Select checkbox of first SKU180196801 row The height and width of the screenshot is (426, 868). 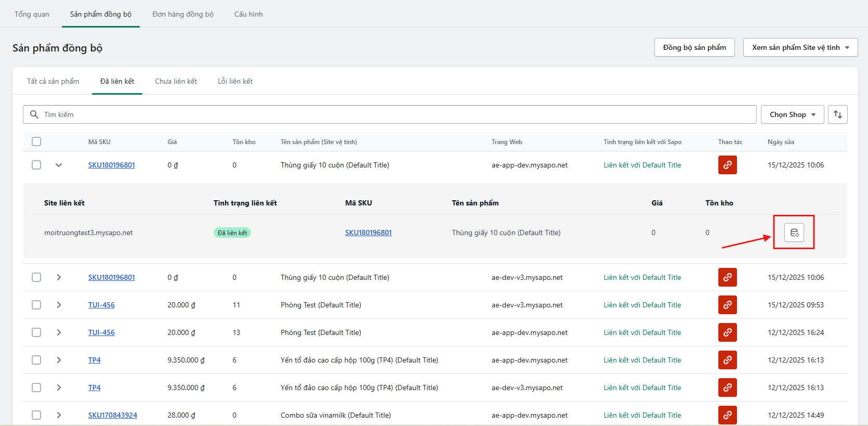(36, 165)
